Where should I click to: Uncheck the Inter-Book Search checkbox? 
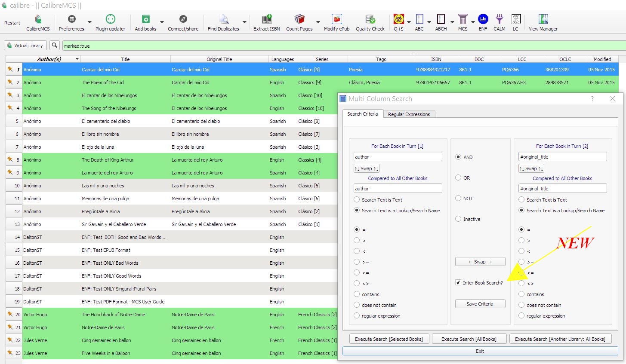(x=459, y=283)
